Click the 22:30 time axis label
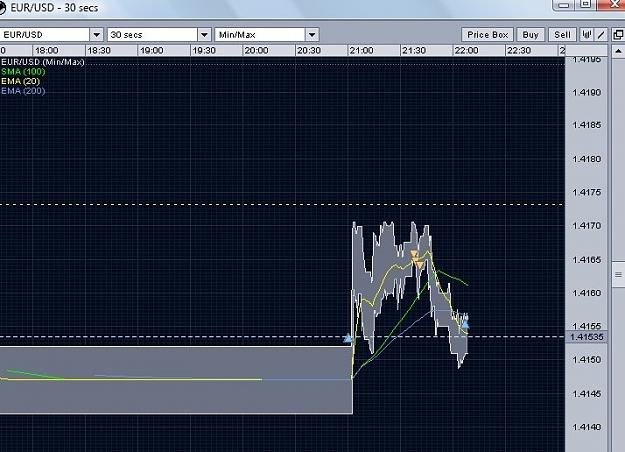This screenshot has height=452, width=625. point(519,51)
